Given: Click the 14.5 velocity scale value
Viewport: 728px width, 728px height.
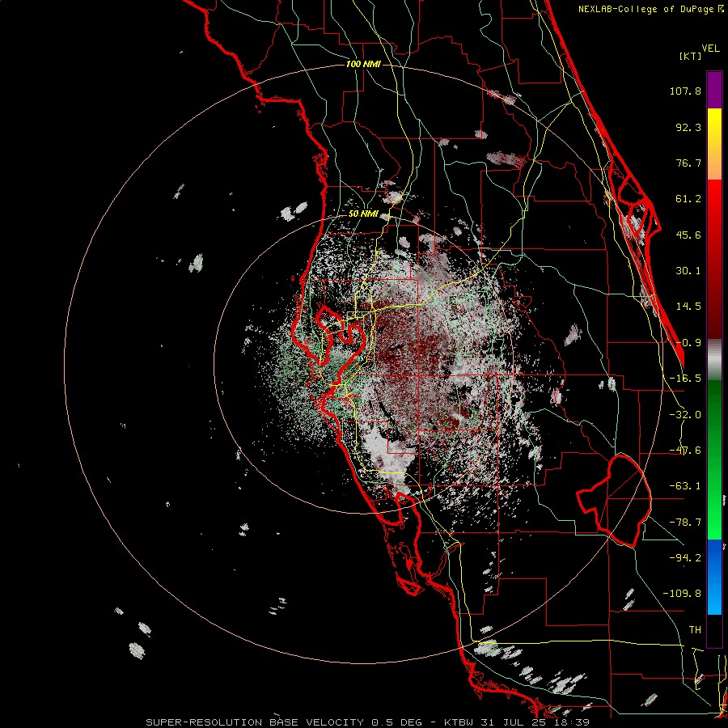Looking at the screenshot, I should tap(688, 307).
